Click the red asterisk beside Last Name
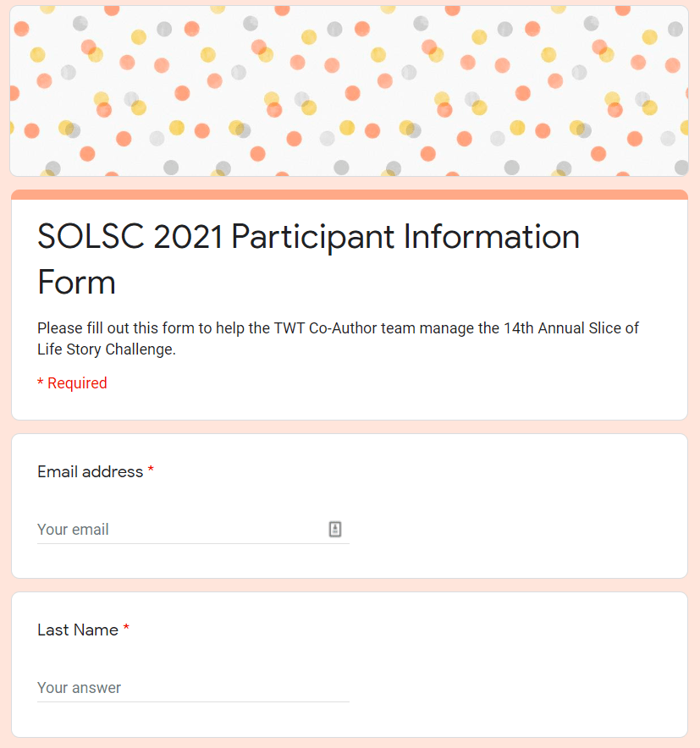Screen dimensions: 700x748 126,630
